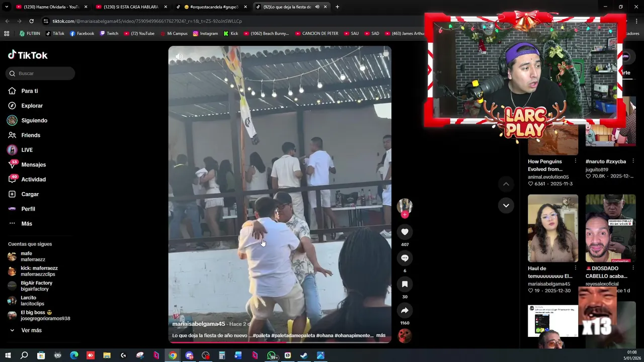This screenshot has height=362, width=644.
Task: Seek on the video progress bar
Action: point(280,342)
